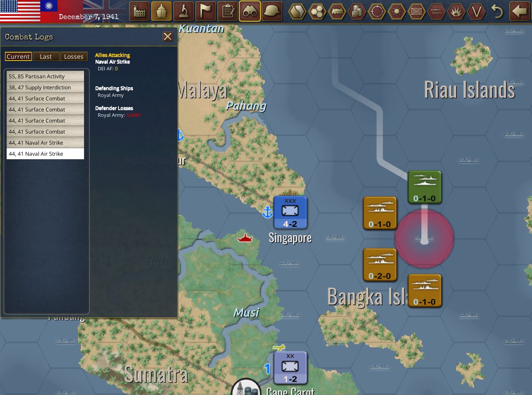Toggle the supply barrels overlay icon

click(357, 12)
